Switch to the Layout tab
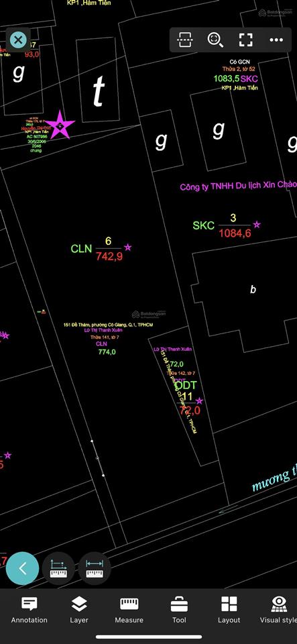 [229, 610]
